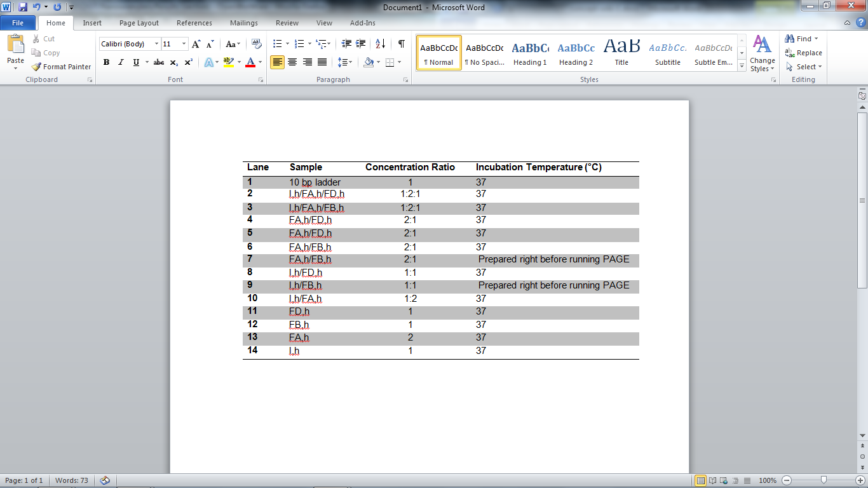The image size is (868, 488).
Task: Click the Grow Font icon
Action: tap(196, 44)
